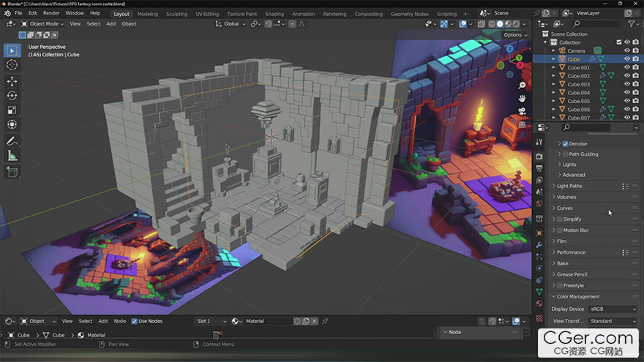Enable the Path Guiding checkbox

[x=565, y=154]
